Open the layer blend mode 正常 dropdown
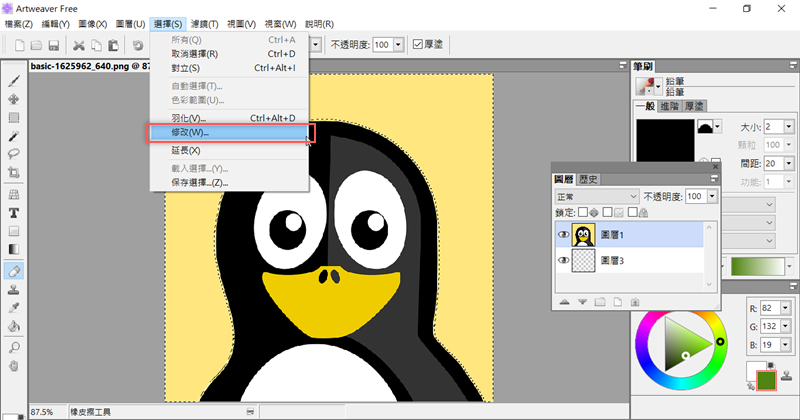The width and height of the screenshot is (800, 420). (596, 196)
